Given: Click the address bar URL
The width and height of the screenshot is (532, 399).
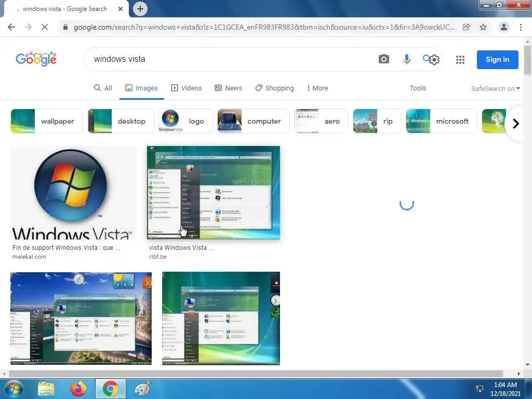Looking at the screenshot, I should pos(264,27).
